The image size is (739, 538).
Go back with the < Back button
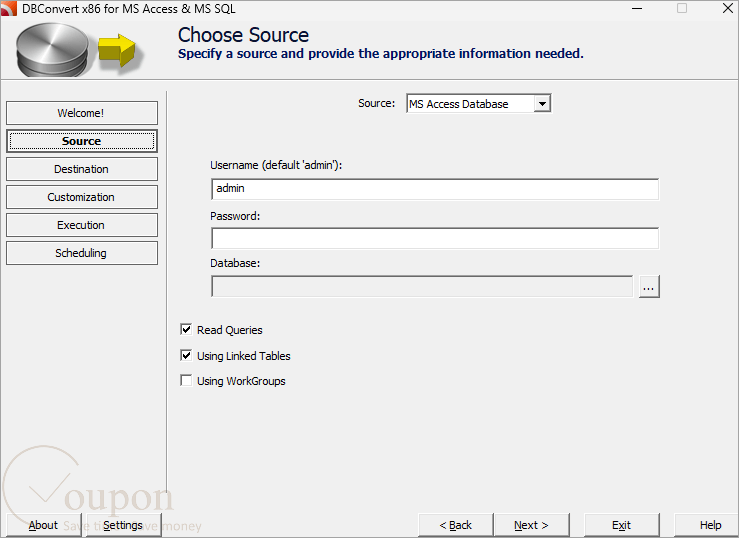[455, 525]
